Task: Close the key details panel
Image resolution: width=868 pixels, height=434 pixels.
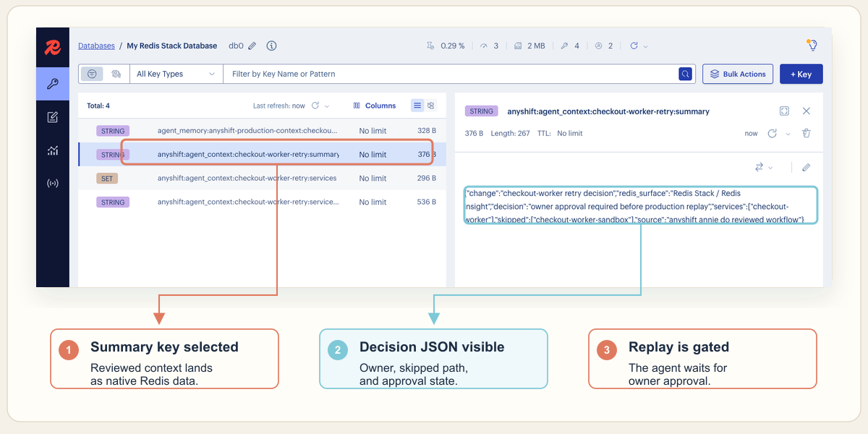Action: click(x=807, y=111)
